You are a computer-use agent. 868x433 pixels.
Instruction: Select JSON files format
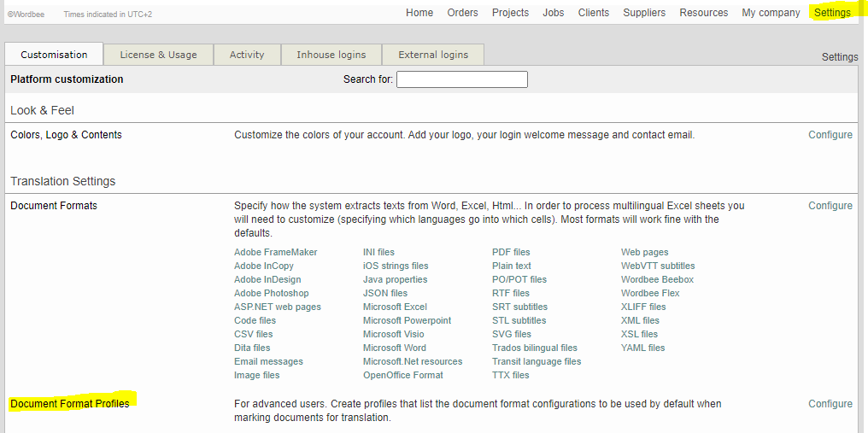[385, 293]
